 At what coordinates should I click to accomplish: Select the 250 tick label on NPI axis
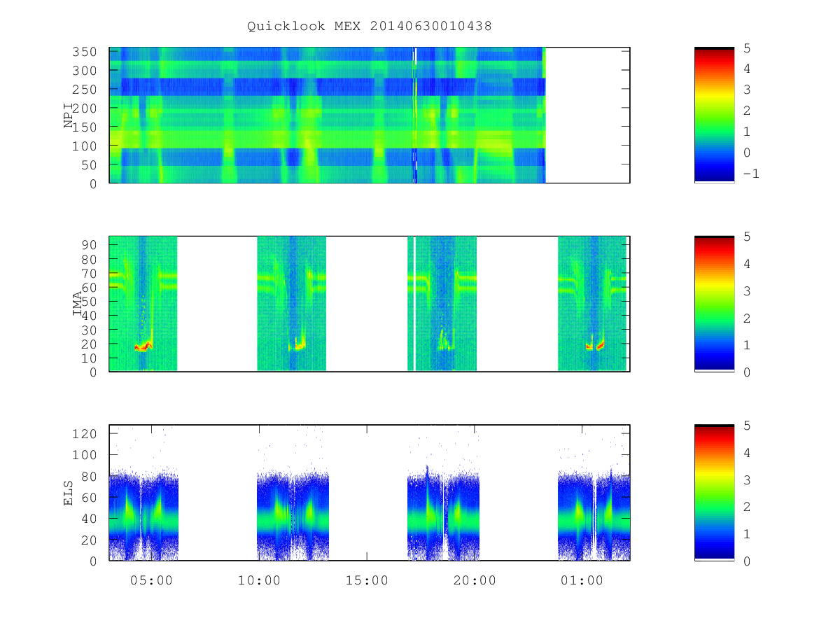86,90
